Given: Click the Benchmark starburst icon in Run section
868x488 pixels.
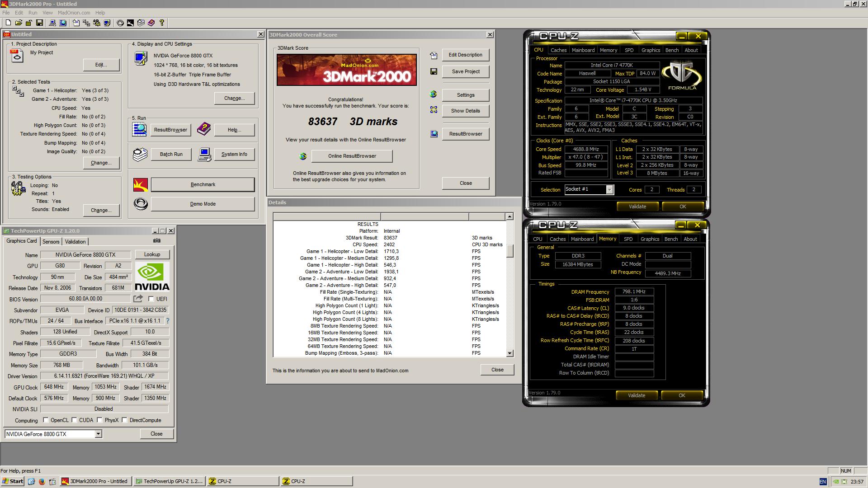Looking at the screenshot, I should (x=141, y=184).
